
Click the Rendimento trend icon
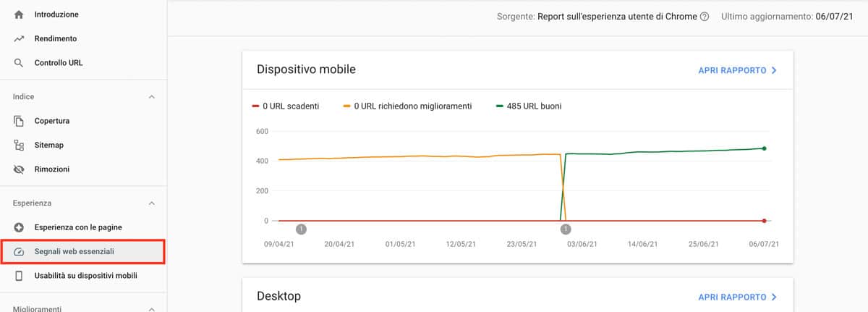[20, 38]
